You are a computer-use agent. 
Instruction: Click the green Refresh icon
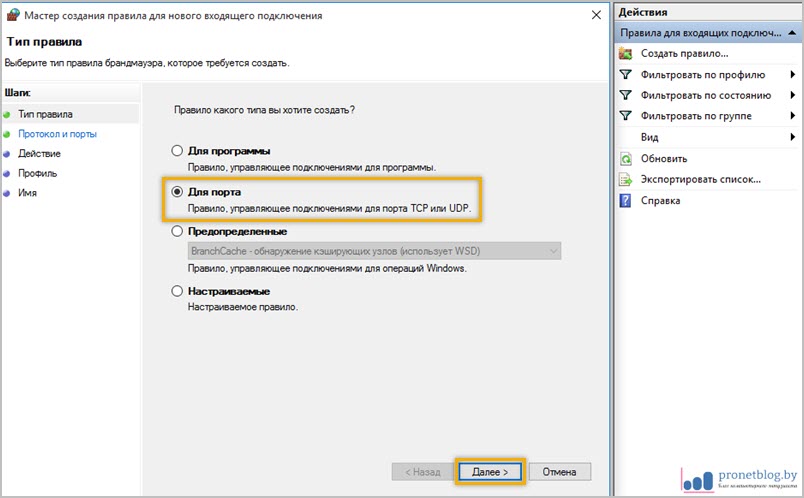pos(626,158)
